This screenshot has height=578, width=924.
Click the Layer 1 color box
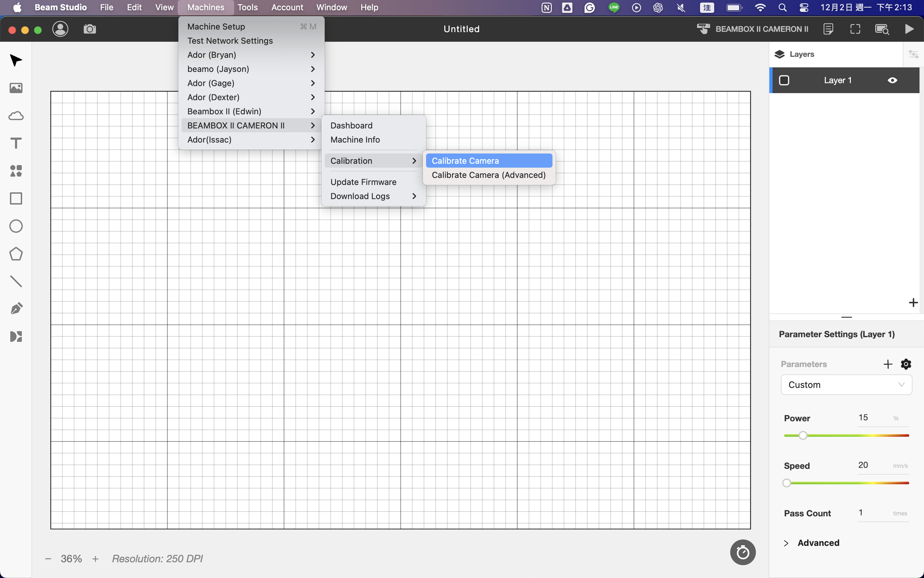pyautogui.click(x=784, y=80)
